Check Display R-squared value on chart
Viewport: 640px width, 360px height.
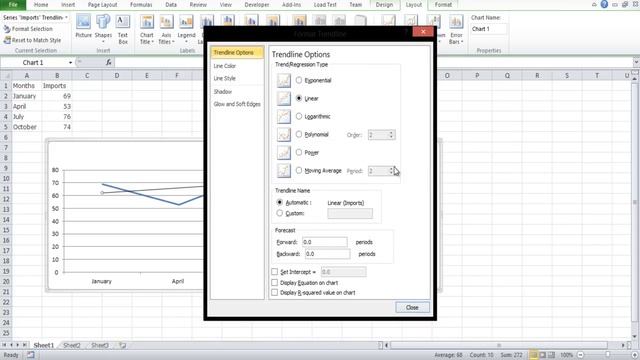pos(275,293)
